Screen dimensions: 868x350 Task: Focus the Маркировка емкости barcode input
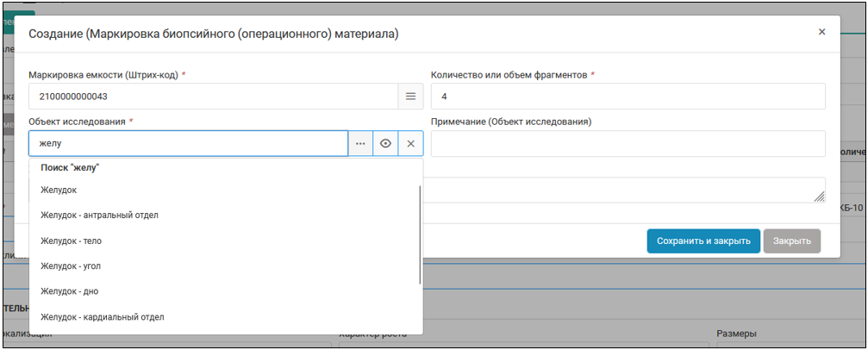tap(212, 97)
